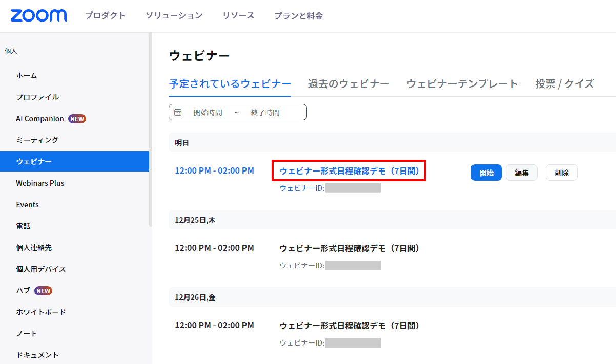This screenshot has width=616, height=364.
Task: Open tomorrow's ウェビナー形式日程確認デモ link
Action: (350, 171)
